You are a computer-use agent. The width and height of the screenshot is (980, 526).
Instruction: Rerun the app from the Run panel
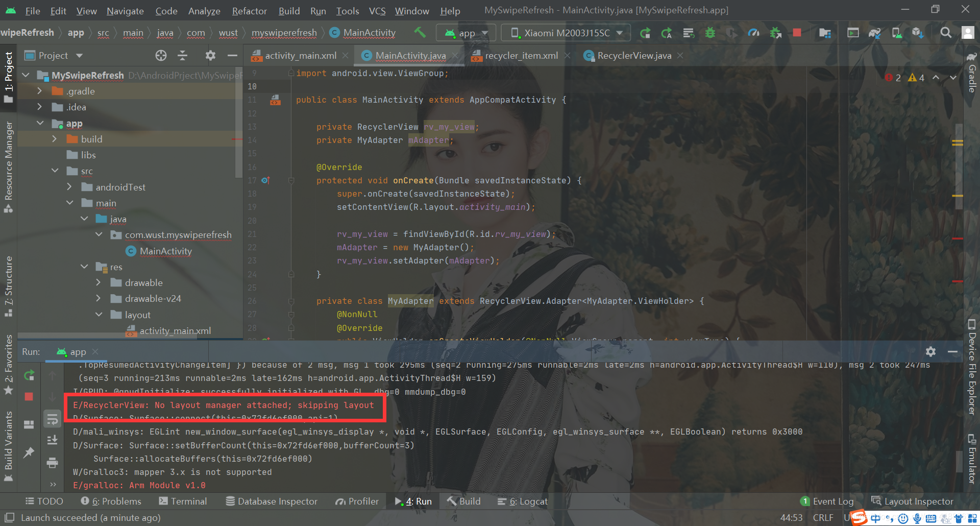pos(29,375)
